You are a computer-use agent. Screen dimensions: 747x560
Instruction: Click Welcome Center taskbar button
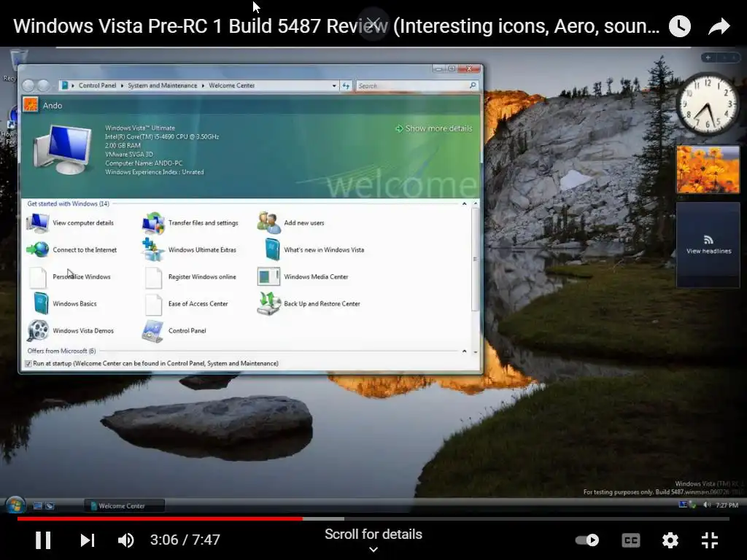(124, 506)
